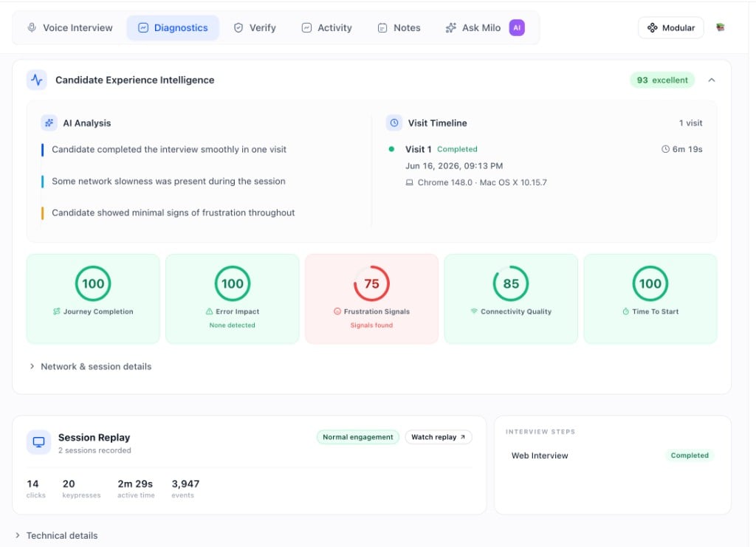The width and height of the screenshot is (756, 547).
Task: Click the Frustration Signals face icon
Action: click(337, 312)
